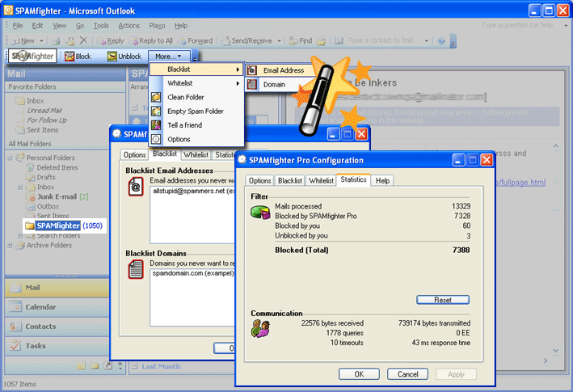Switch to Blacklist tab in Pro Configuration
Screen dimensions: 573x392
coord(290,180)
